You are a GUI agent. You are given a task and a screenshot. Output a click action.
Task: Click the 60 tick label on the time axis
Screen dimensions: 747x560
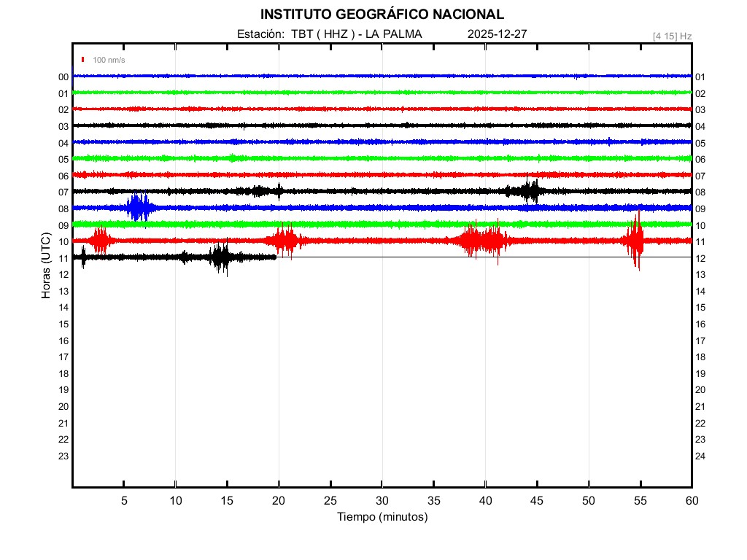tap(691, 501)
